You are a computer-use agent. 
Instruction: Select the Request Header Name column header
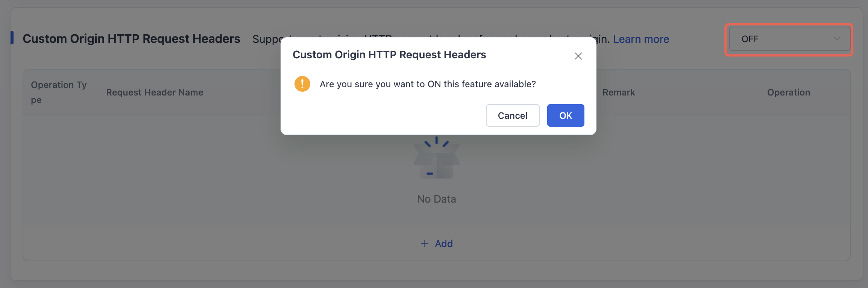point(155,92)
